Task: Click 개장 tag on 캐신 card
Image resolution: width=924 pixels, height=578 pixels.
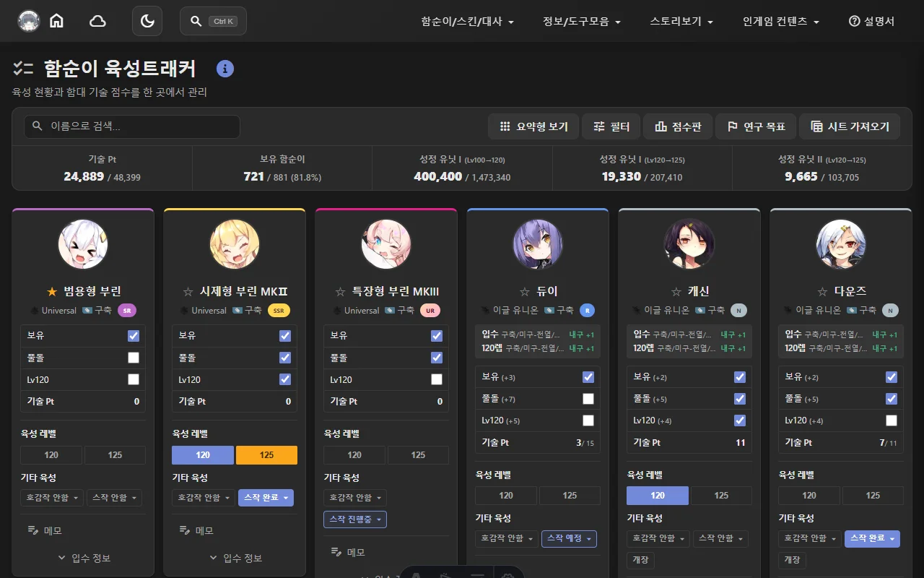Action: coord(640,560)
